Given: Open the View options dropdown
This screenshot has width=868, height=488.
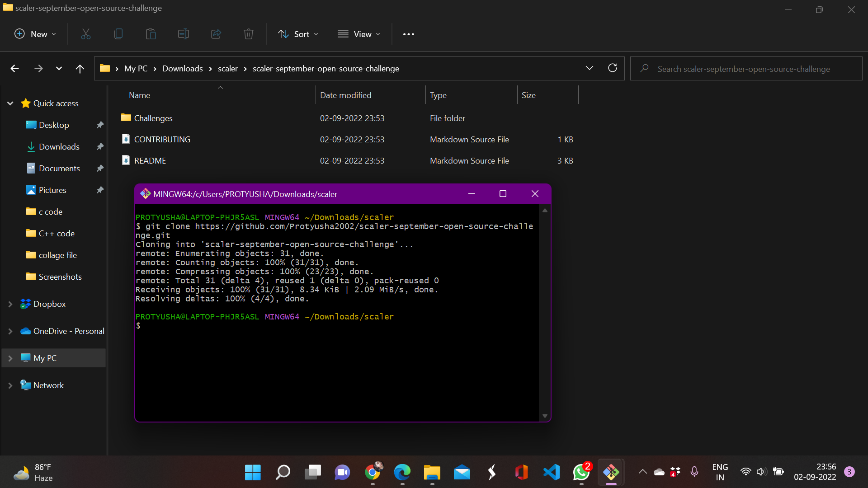Looking at the screenshot, I should click(359, 34).
